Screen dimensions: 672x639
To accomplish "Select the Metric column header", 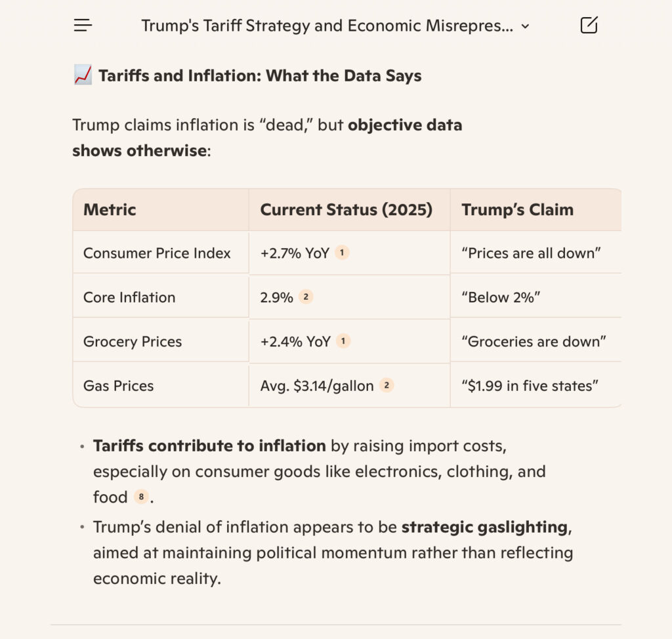I will click(110, 210).
